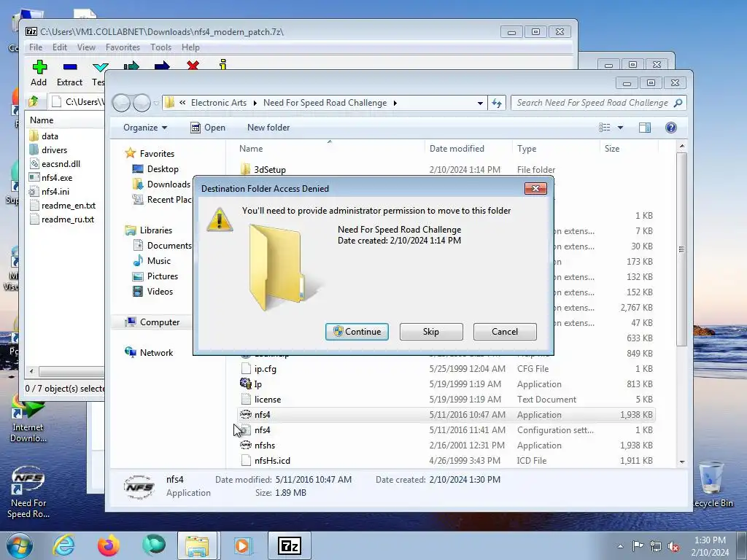Click the Open button in Explorer toolbar
Image resolution: width=747 pixels, height=560 pixels.
click(208, 127)
